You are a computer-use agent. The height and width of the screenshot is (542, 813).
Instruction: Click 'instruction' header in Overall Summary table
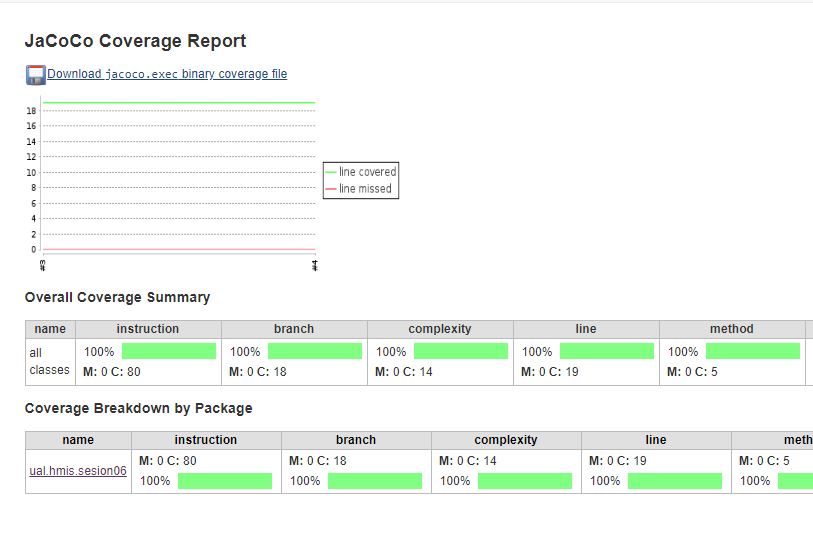[x=148, y=329]
